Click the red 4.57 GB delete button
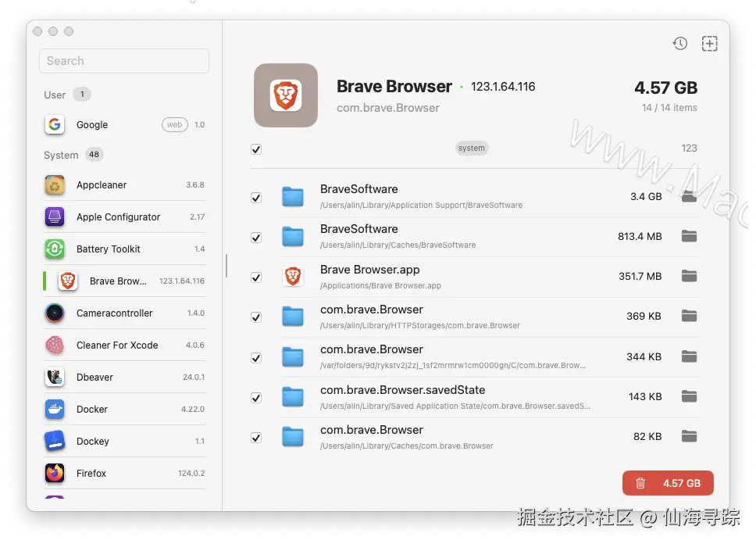This screenshot has width=756, height=544. (668, 483)
